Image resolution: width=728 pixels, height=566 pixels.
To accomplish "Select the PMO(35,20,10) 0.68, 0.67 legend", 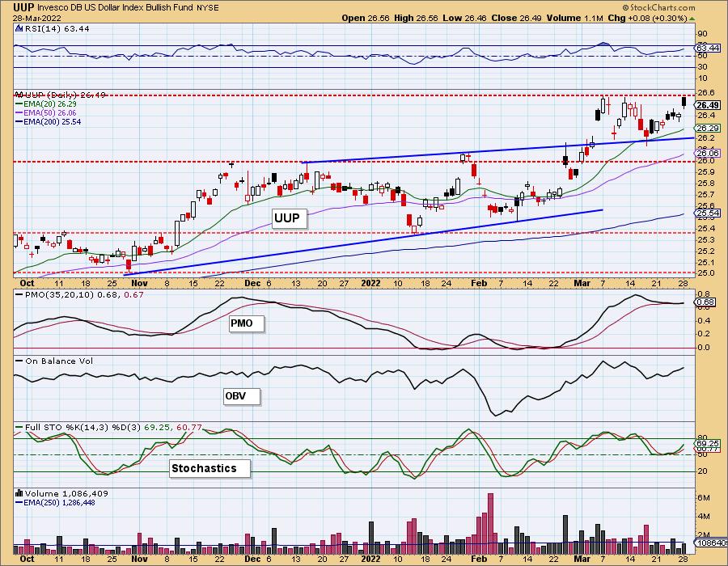I will 79,294.
